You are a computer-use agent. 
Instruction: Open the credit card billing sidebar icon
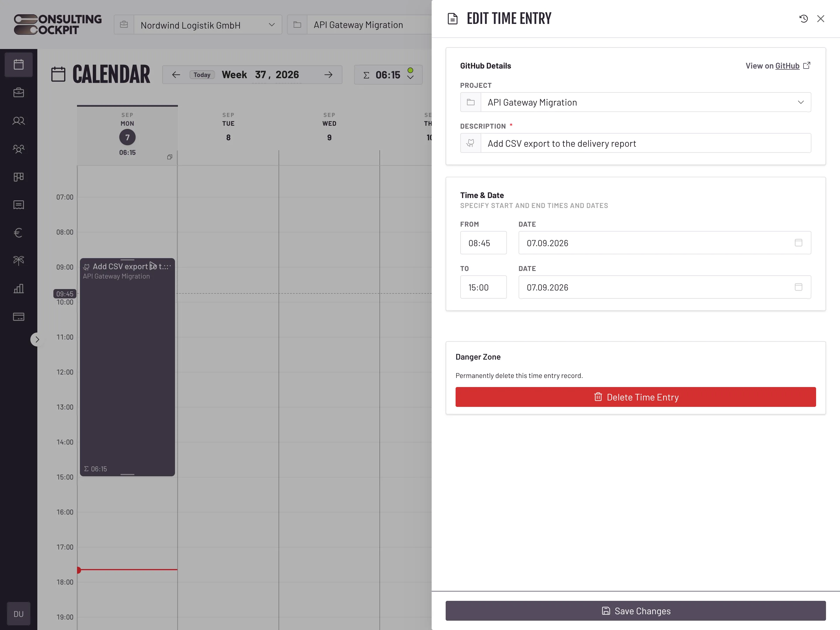(x=19, y=317)
